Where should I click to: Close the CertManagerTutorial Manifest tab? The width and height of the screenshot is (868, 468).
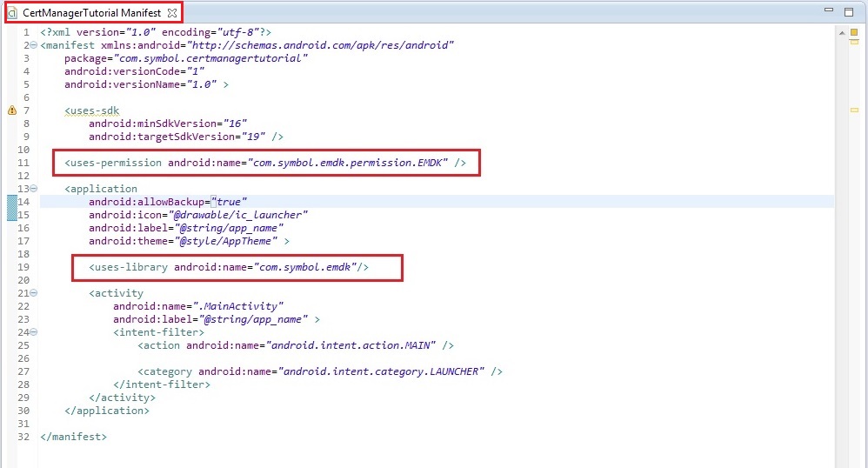[172, 13]
